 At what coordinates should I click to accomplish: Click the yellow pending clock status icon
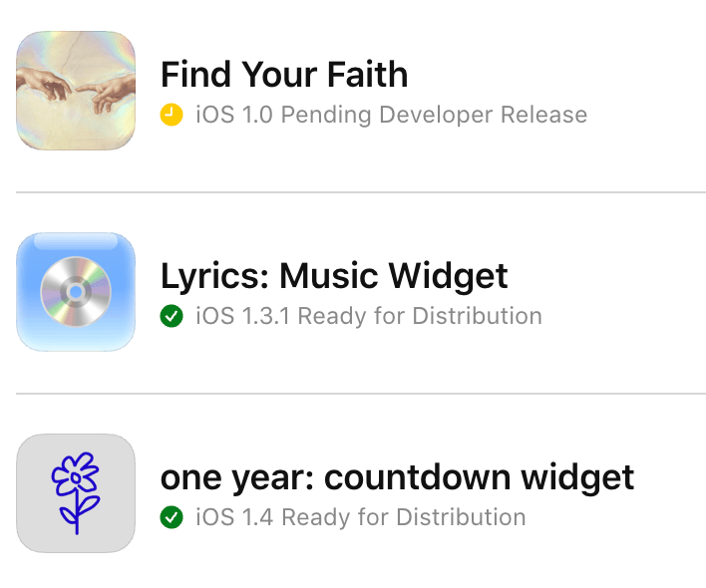pos(172,116)
